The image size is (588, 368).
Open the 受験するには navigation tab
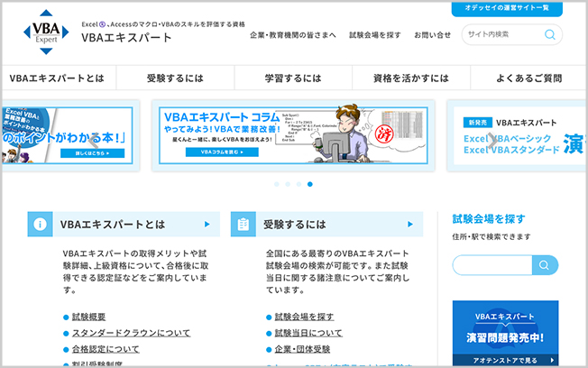(175, 78)
